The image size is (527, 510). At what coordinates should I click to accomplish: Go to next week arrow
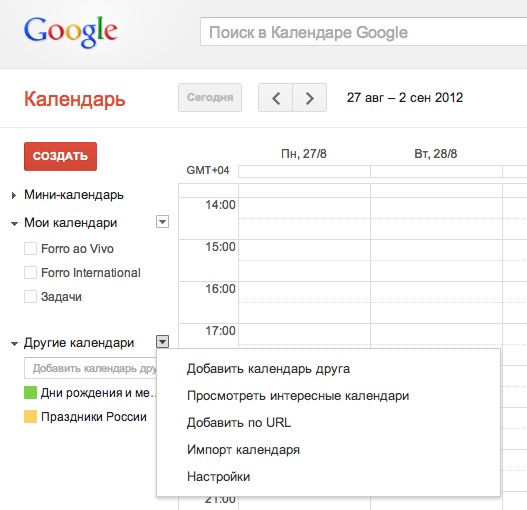pos(310,98)
